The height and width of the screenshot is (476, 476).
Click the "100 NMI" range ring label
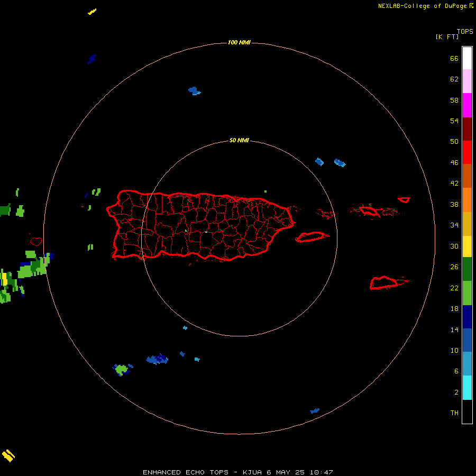239,42
